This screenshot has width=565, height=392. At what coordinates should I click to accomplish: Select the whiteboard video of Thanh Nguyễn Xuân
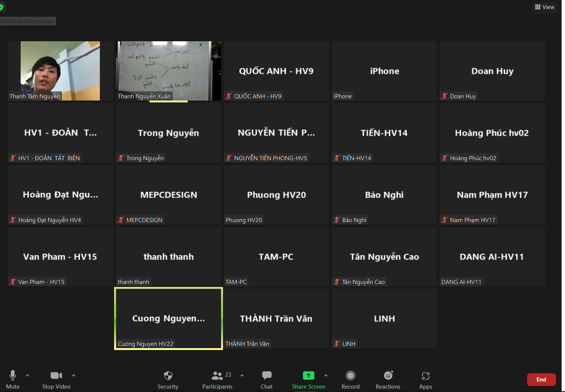[168, 71]
